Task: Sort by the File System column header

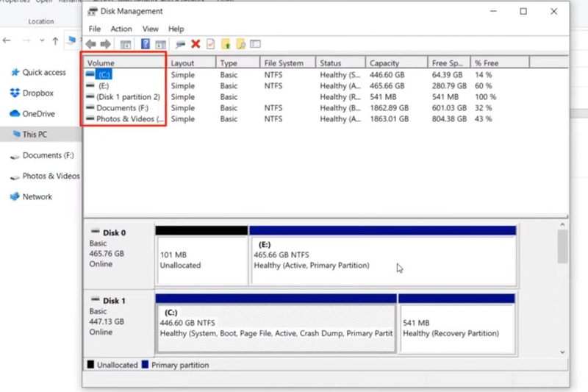Action: 287,63
